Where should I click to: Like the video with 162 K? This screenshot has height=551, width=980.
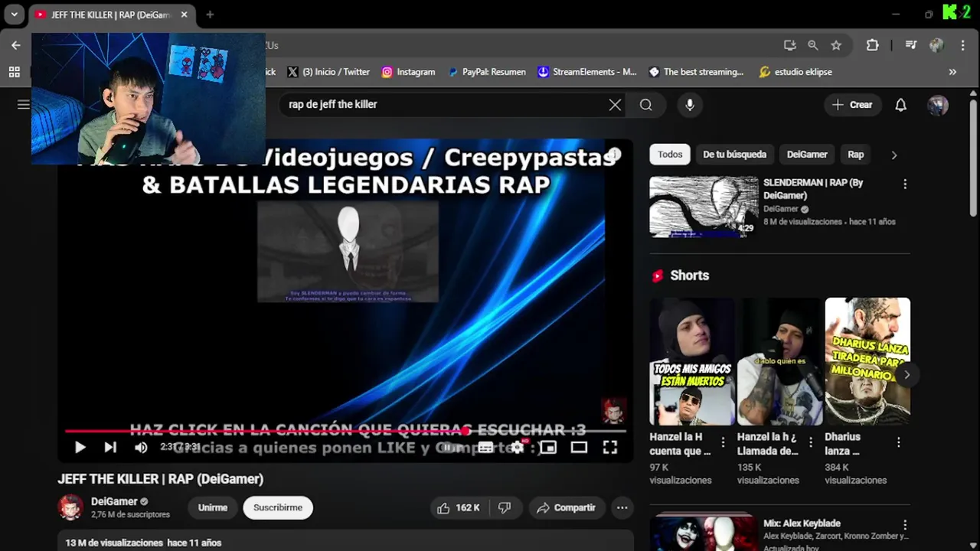tap(459, 507)
